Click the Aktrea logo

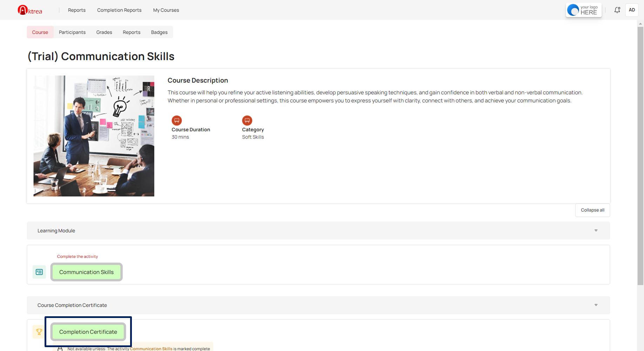[x=30, y=10]
